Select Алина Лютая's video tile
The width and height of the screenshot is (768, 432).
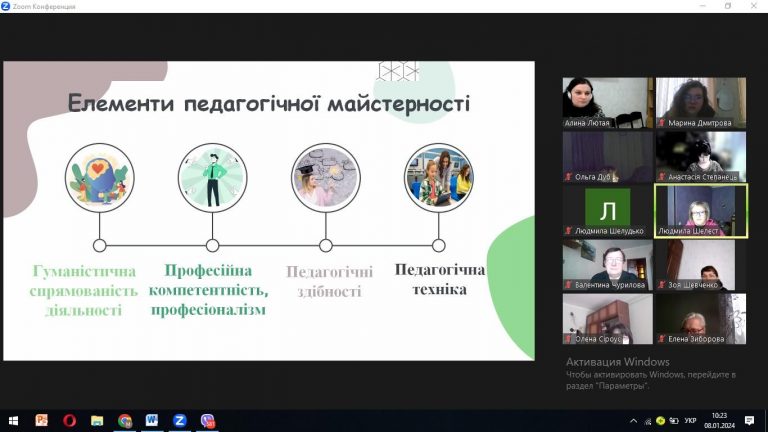pyautogui.click(x=607, y=102)
